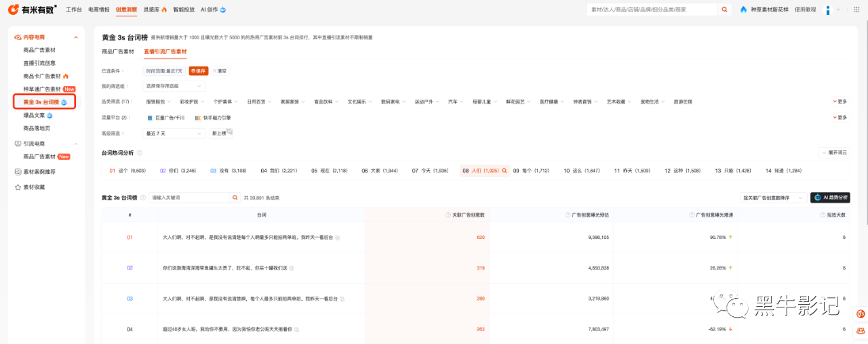Click the keyword search magnifier button
Viewport: 868px width, 344px height.
[x=235, y=198]
